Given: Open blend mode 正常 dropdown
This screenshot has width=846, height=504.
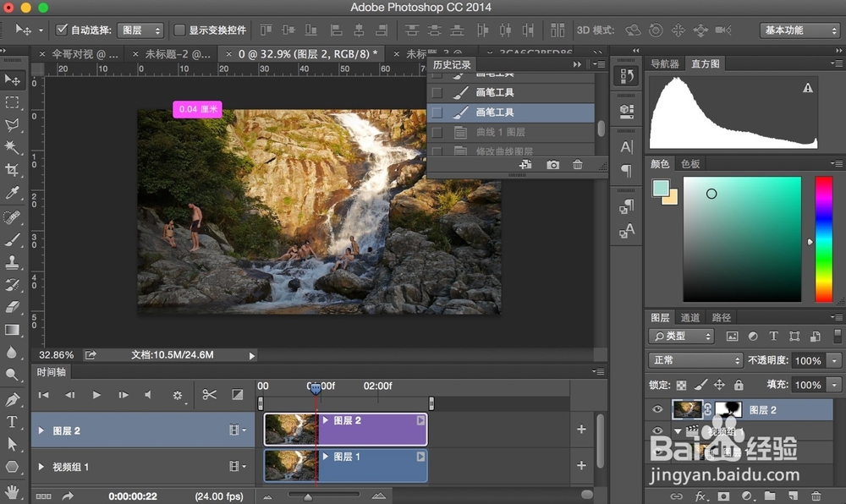Looking at the screenshot, I should coord(696,360).
